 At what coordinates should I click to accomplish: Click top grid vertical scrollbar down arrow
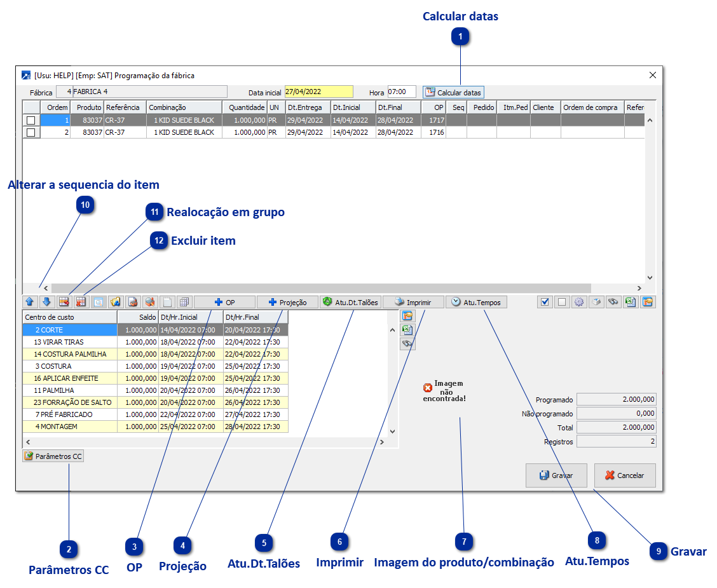coord(650,278)
